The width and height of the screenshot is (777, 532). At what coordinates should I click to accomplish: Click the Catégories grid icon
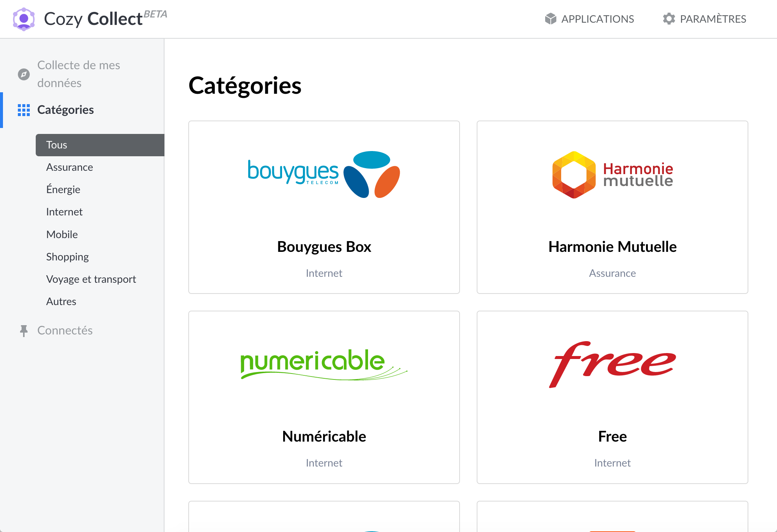click(x=23, y=110)
